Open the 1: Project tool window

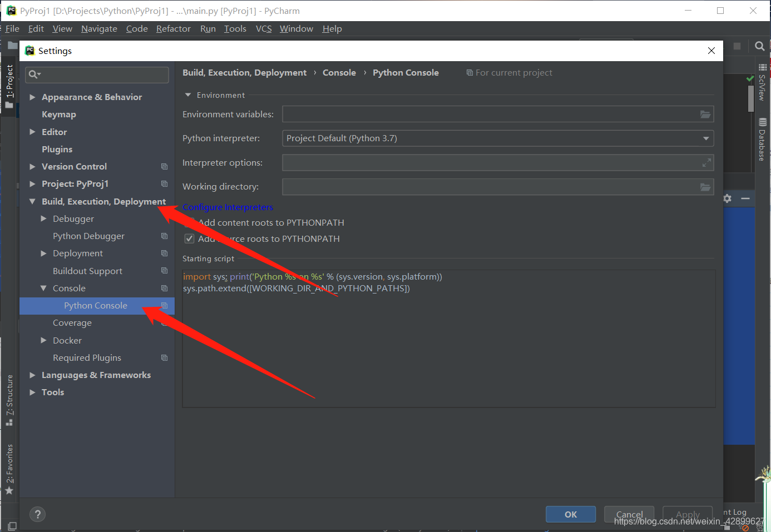click(x=9, y=86)
